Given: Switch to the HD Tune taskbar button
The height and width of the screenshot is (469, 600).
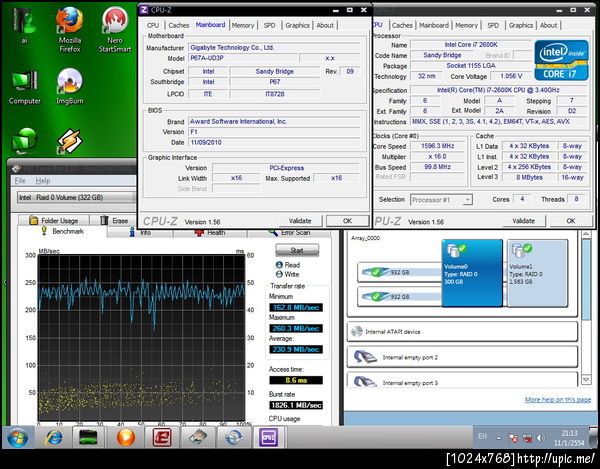Looking at the screenshot, I should [197, 437].
